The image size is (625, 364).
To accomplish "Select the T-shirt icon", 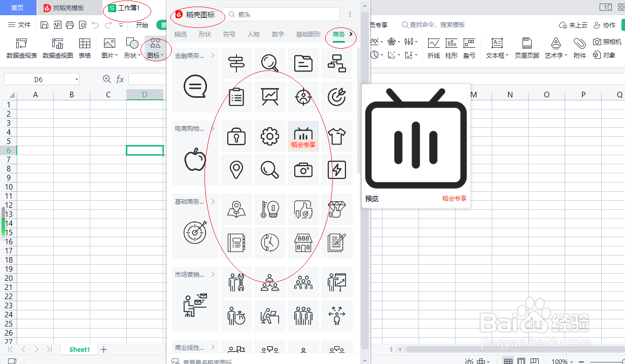I will [337, 136].
